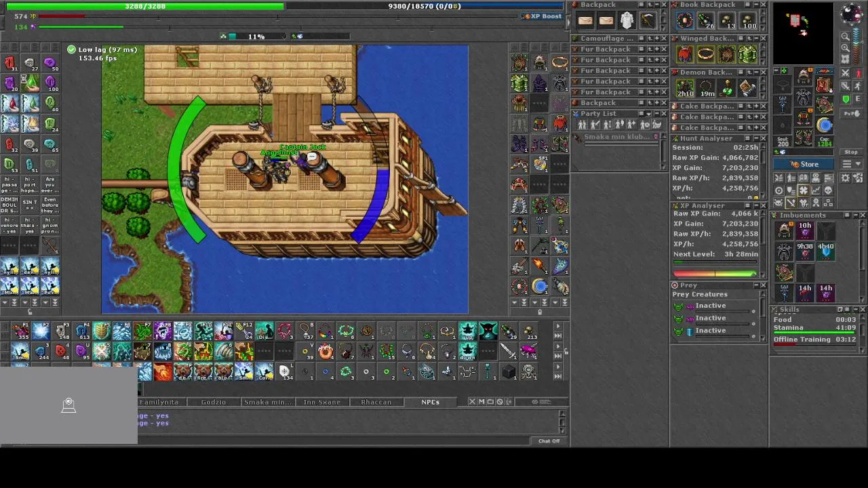
Task: Click the blue orb ammo slot
Action: coord(824,125)
